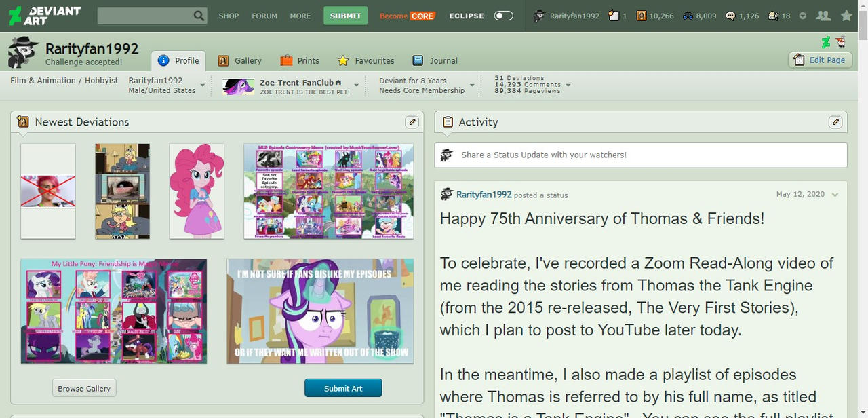
Task: Expand Deviant for 8 Years dropdown
Action: 473,86
